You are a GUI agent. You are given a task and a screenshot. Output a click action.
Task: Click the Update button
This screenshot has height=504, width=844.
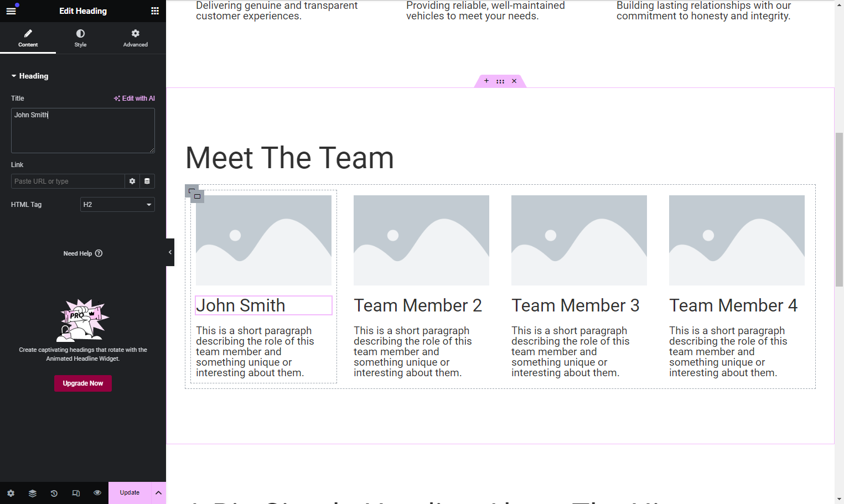(x=130, y=493)
